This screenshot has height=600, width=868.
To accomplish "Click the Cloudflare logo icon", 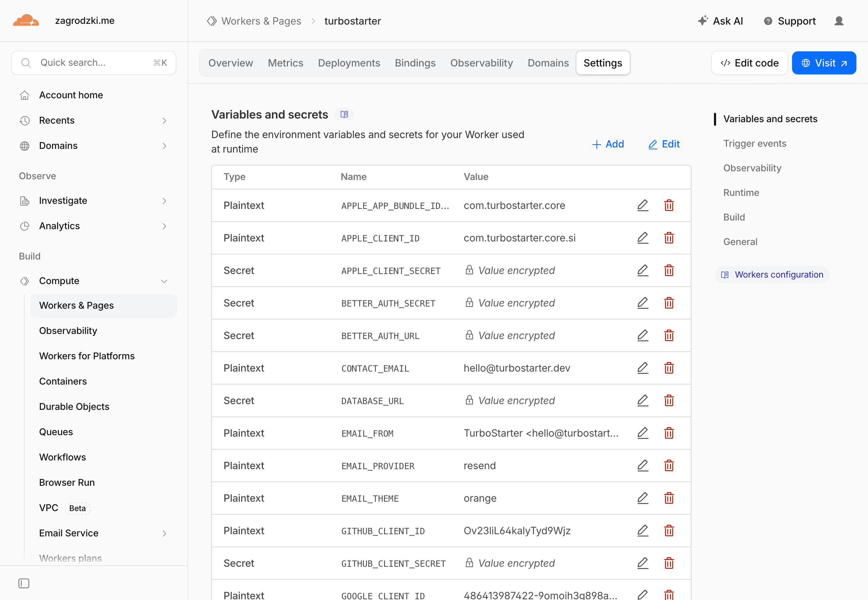I will (x=26, y=20).
